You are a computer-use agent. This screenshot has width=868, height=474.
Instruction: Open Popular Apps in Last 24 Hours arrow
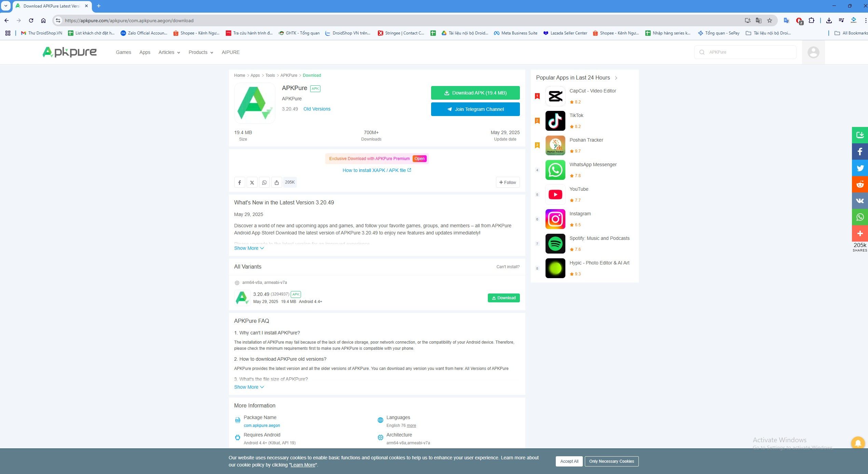[x=616, y=78]
